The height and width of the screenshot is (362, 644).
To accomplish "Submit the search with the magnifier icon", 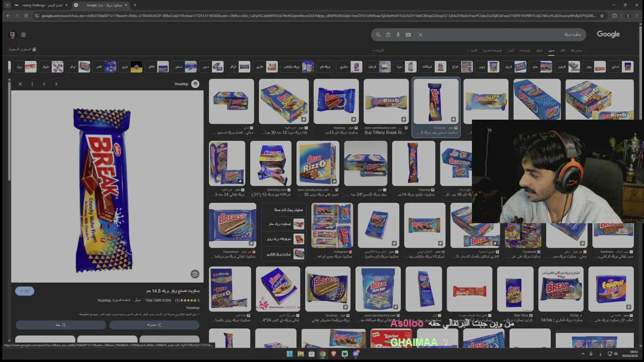I will (378, 35).
